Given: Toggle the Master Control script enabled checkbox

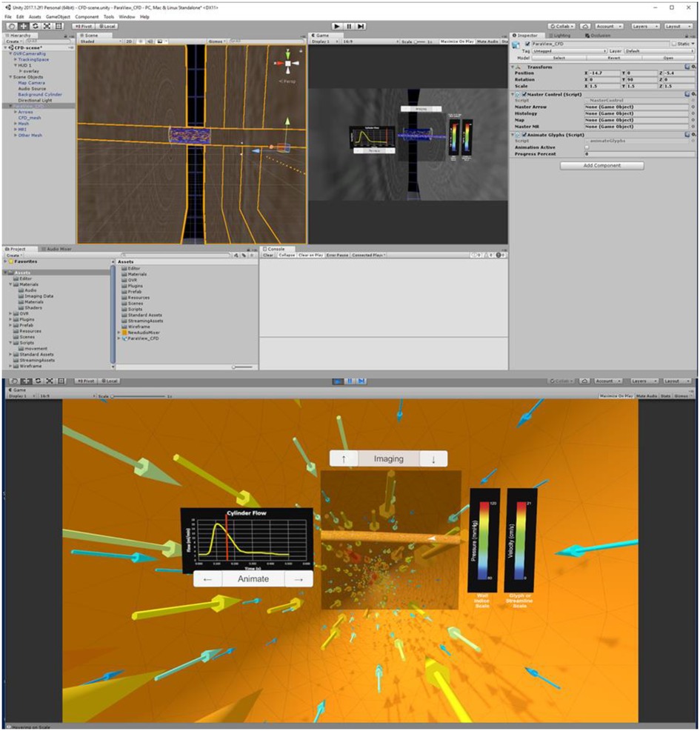Looking at the screenshot, I should 524,94.
